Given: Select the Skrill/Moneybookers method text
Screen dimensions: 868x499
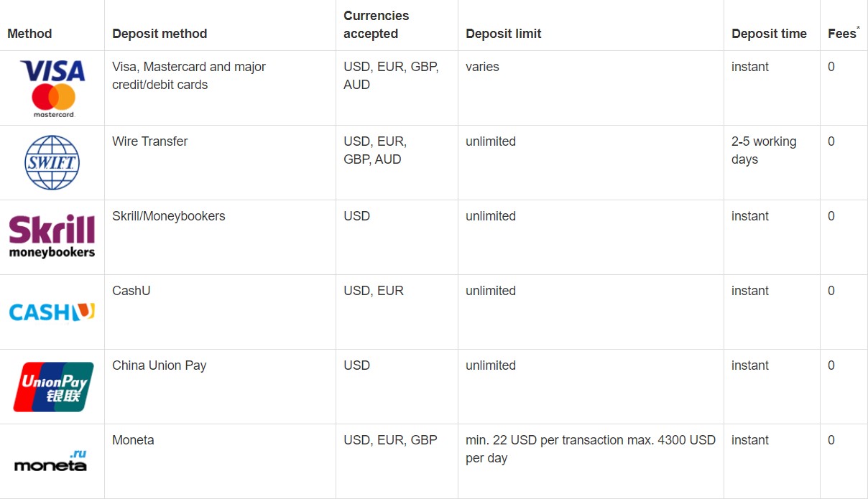Looking at the screenshot, I should (169, 216).
